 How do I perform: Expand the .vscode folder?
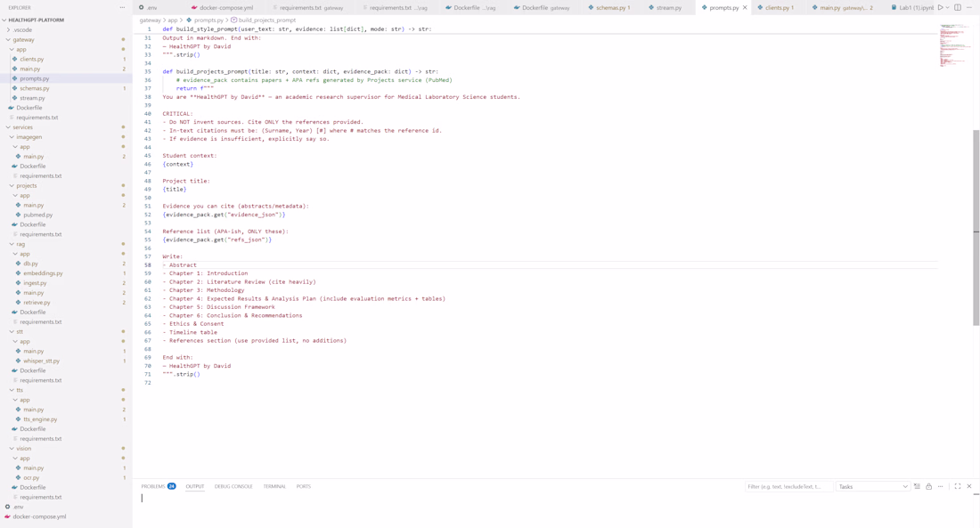tap(22, 29)
